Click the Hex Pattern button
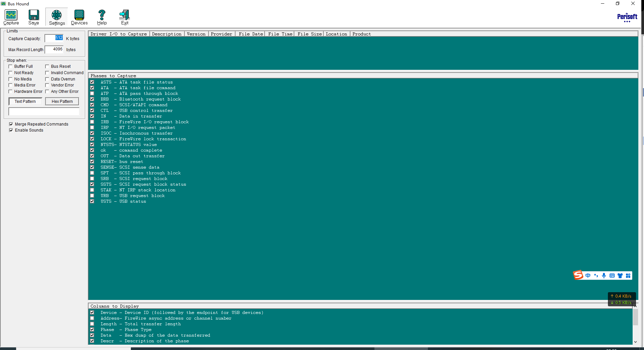644x350 pixels. (x=62, y=101)
